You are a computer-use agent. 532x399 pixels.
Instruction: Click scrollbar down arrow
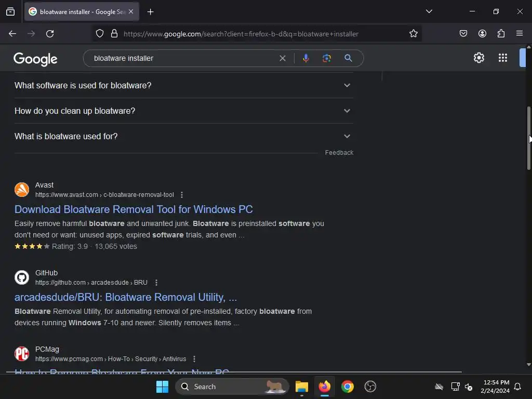click(528, 365)
